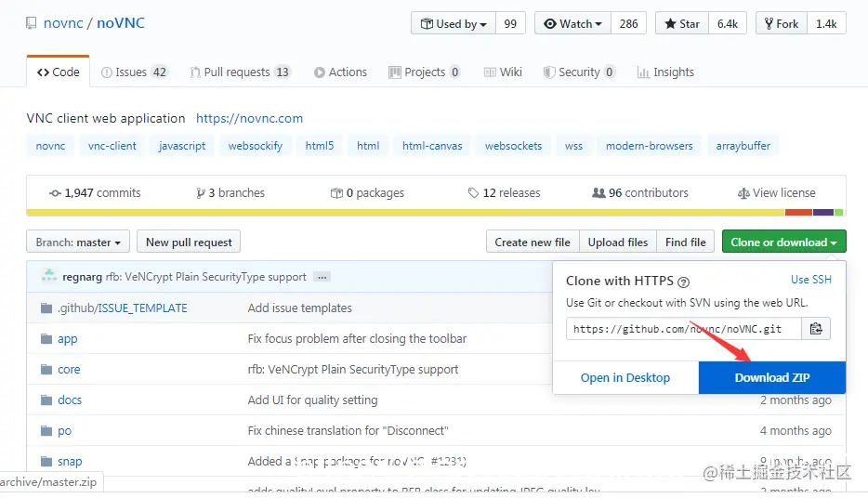Visit the https://novnc.com link
The image size is (868, 498).
pos(249,118)
